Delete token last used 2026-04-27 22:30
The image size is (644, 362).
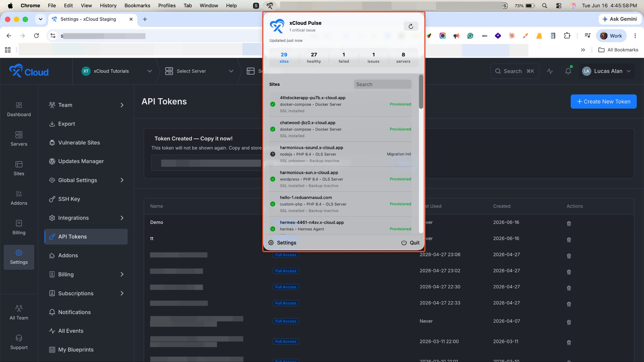569,288
